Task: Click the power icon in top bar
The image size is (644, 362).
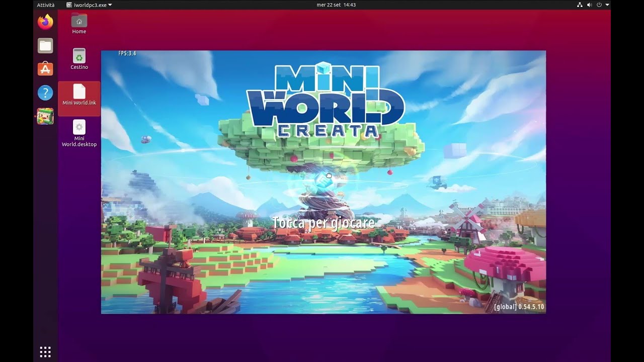Action: coord(599,5)
